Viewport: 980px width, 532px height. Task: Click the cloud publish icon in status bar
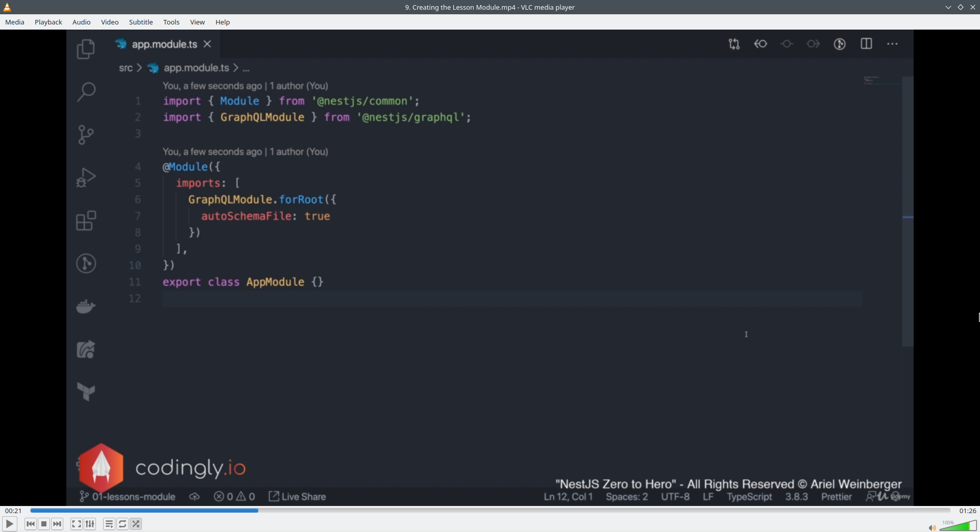(194, 496)
